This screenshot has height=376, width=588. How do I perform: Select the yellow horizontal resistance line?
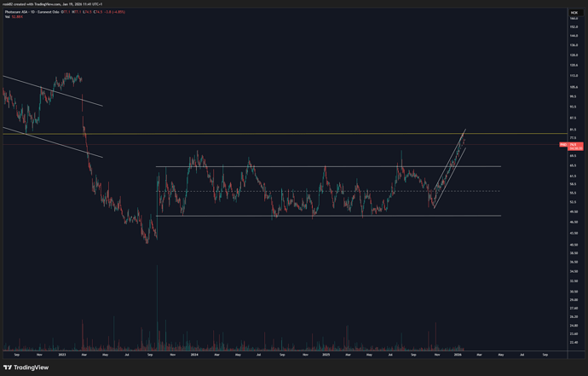pos(256,134)
